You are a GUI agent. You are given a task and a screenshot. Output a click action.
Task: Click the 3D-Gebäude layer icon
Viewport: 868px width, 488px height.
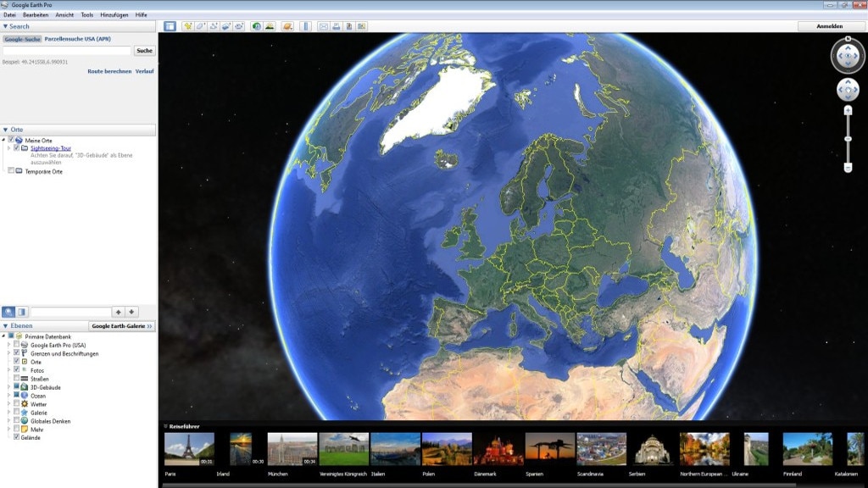(25, 387)
